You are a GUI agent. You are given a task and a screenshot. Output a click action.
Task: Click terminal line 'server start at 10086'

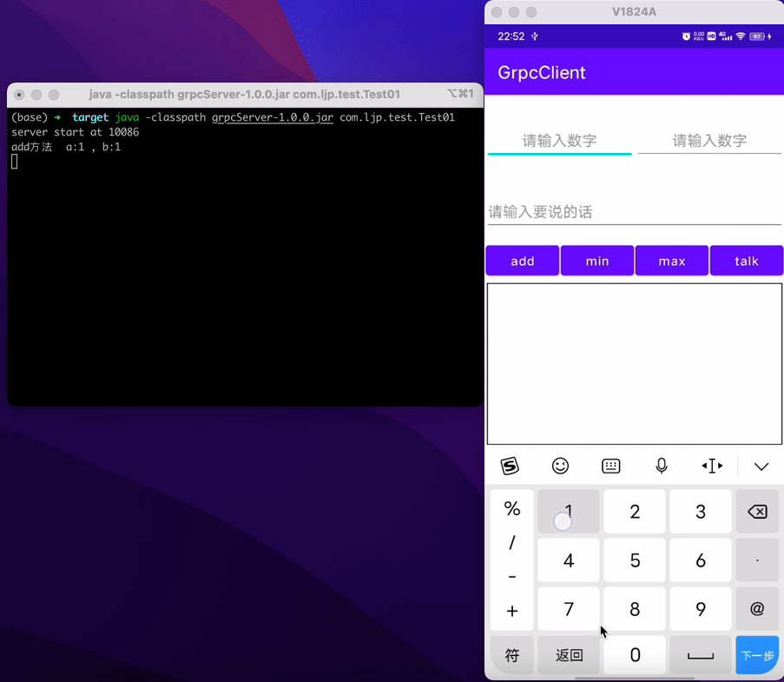coord(75,132)
